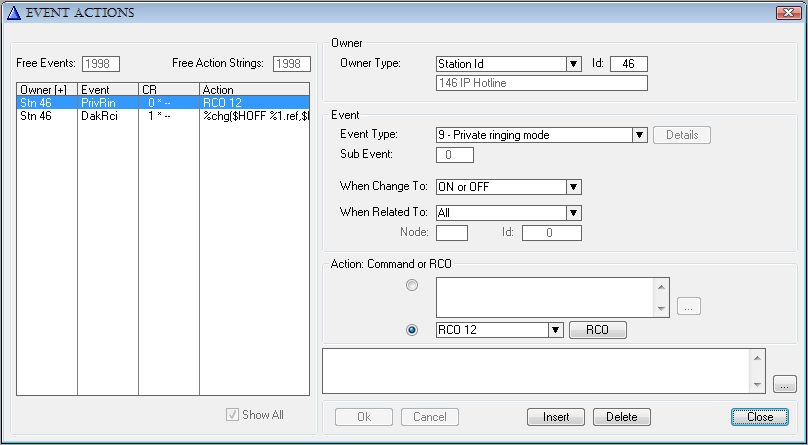
Task: Click the Owner [+] column header
Action: click(x=47, y=90)
